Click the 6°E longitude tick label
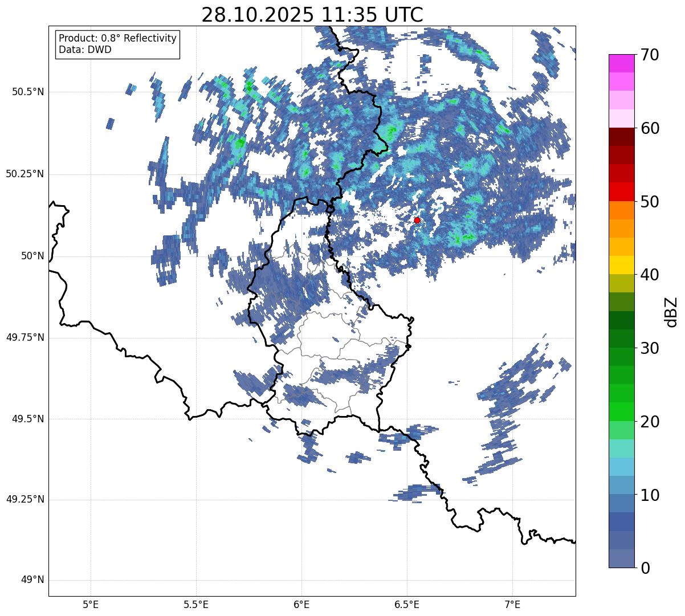This screenshot has width=685, height=616. [301, 604]
